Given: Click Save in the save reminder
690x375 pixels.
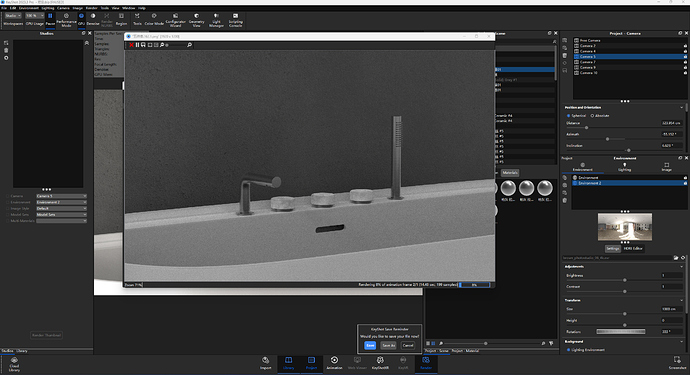Looking at the screenshot, I should [x=370, y=346].
